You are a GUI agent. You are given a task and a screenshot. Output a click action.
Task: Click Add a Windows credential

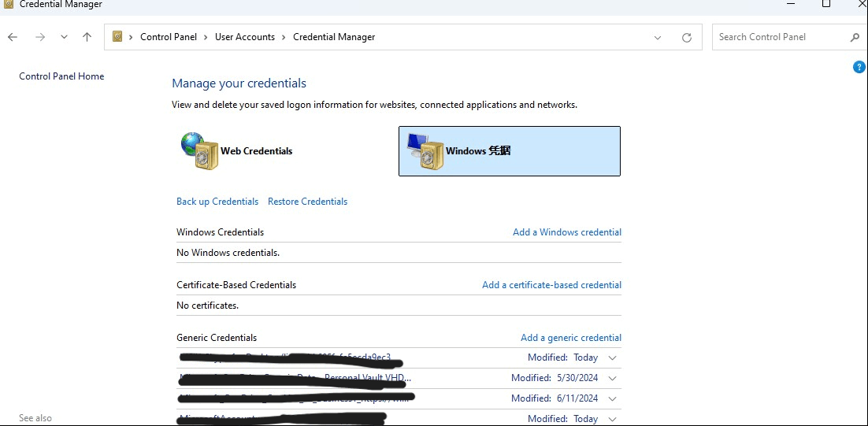[567, 232]
